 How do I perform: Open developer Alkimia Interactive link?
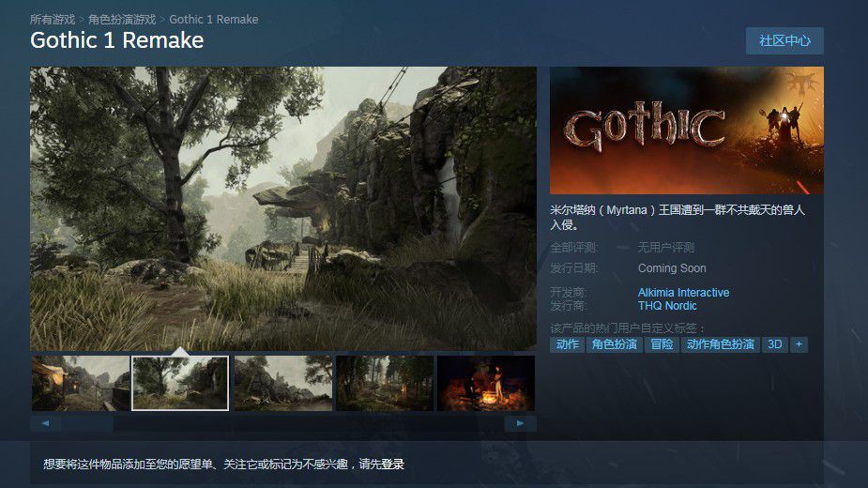pyautogui.click(x=683, y=293)
